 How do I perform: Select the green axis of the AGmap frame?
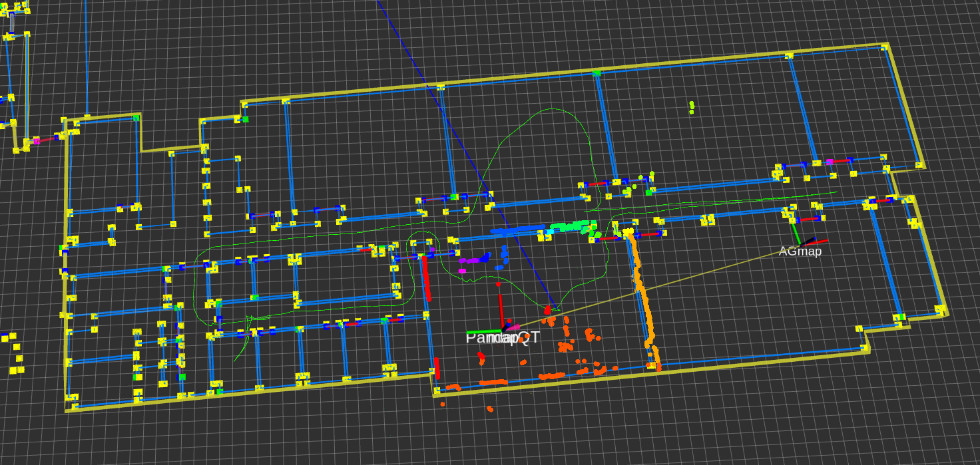(795, 233)
